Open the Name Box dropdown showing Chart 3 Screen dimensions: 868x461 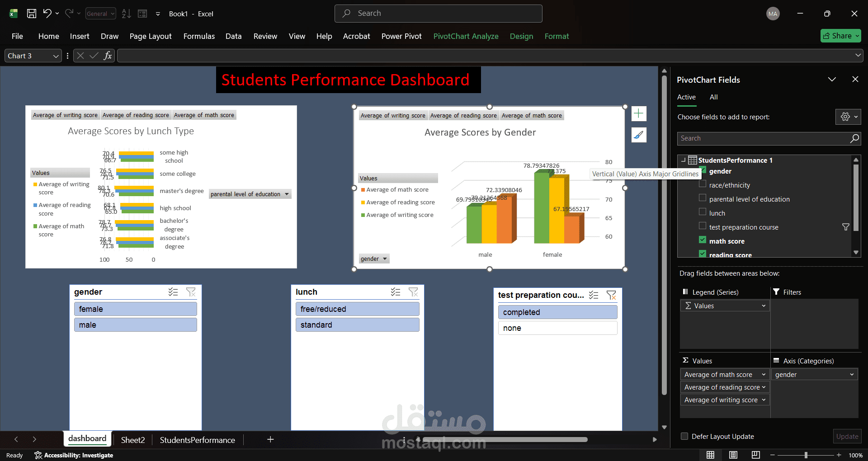pyautogui.click(x=56, y=56)
